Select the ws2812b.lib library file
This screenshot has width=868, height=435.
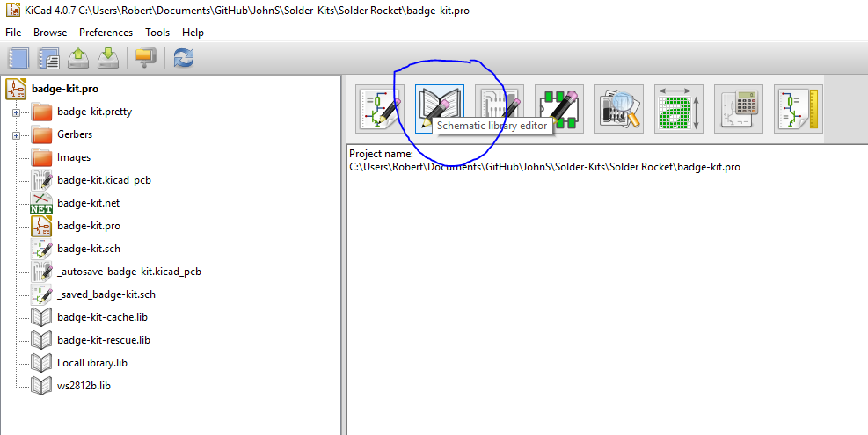pos(84,386)
